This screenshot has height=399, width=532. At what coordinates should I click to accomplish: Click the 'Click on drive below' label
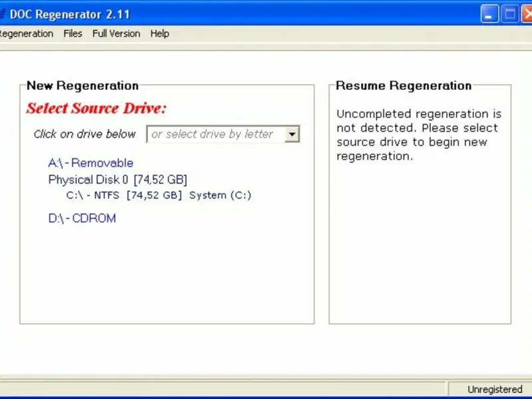tap(84, 134)
